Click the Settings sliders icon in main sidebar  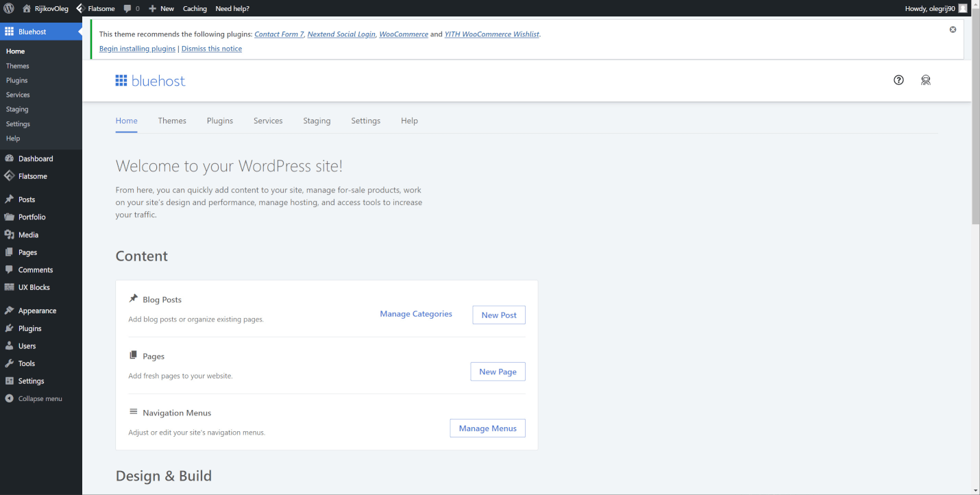(9, 381)
